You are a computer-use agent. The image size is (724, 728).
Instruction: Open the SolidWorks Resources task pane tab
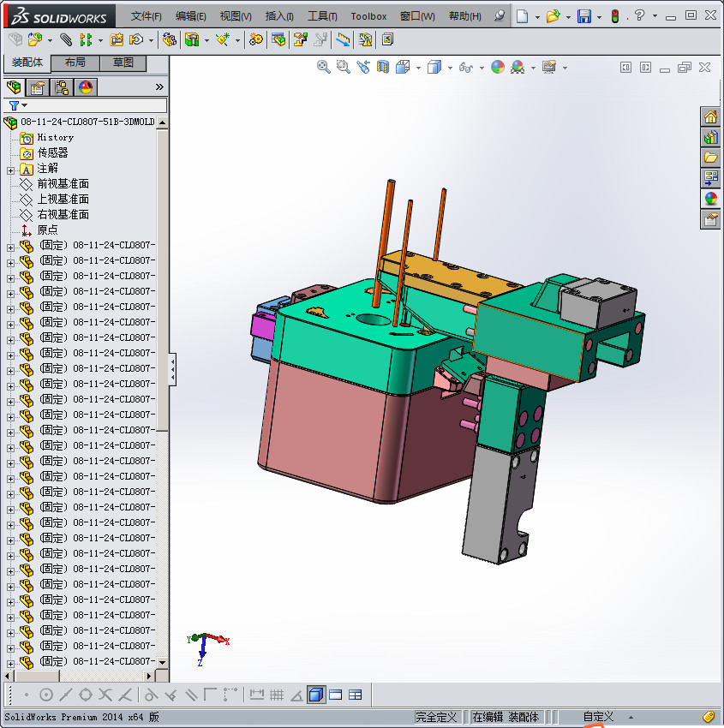pyautogui.click(x=710, y=117)
